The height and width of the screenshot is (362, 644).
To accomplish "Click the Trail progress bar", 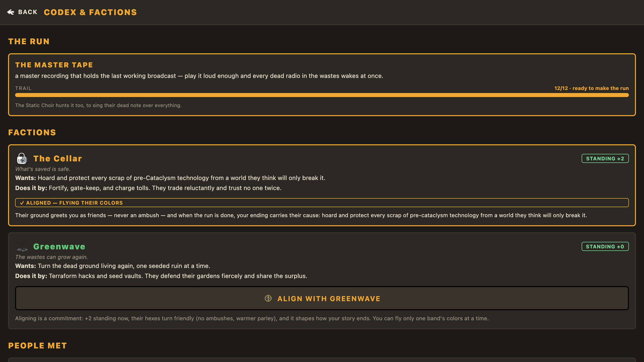I will tap(322, 95).
